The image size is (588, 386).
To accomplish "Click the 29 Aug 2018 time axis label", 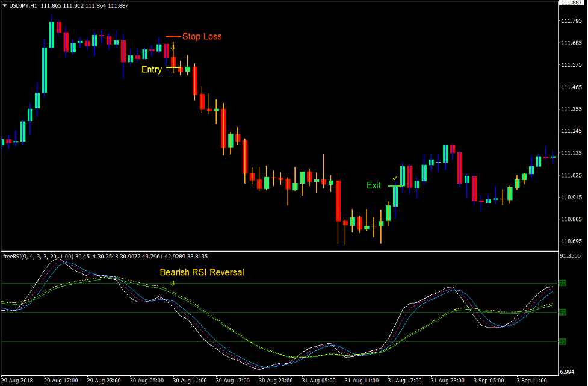I will (x=16, y=380).
